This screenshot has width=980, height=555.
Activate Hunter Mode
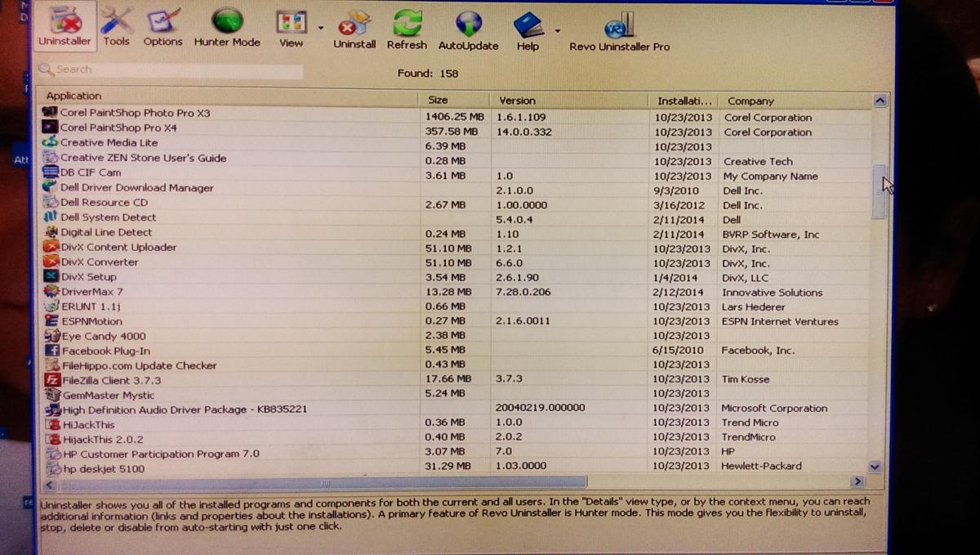click(227, 26)
